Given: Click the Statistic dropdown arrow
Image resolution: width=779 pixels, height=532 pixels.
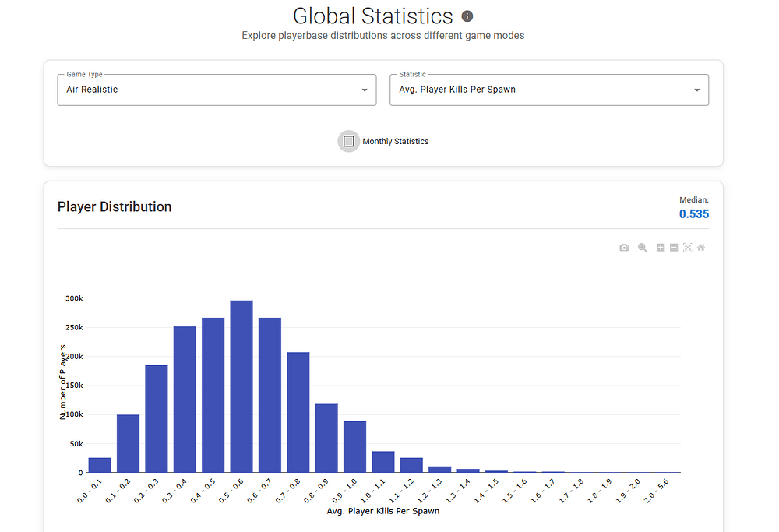Looking at the screenshot, I should pos(696,90).
